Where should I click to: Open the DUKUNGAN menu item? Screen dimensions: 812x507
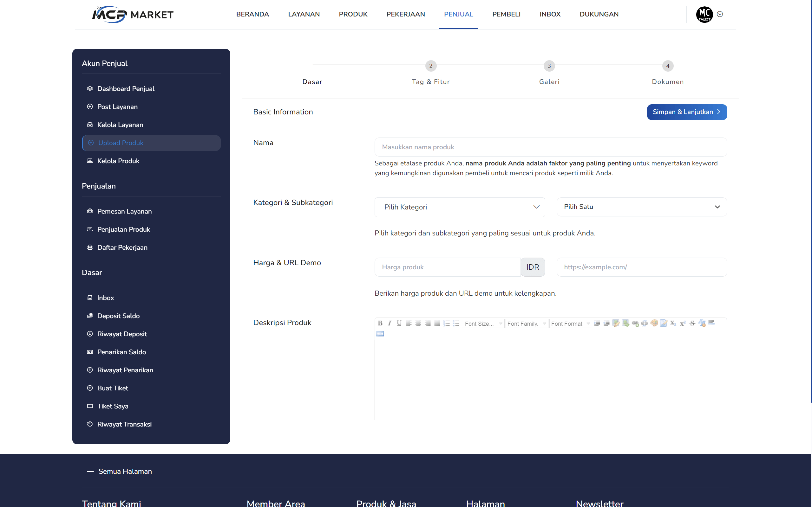point(599,14)
